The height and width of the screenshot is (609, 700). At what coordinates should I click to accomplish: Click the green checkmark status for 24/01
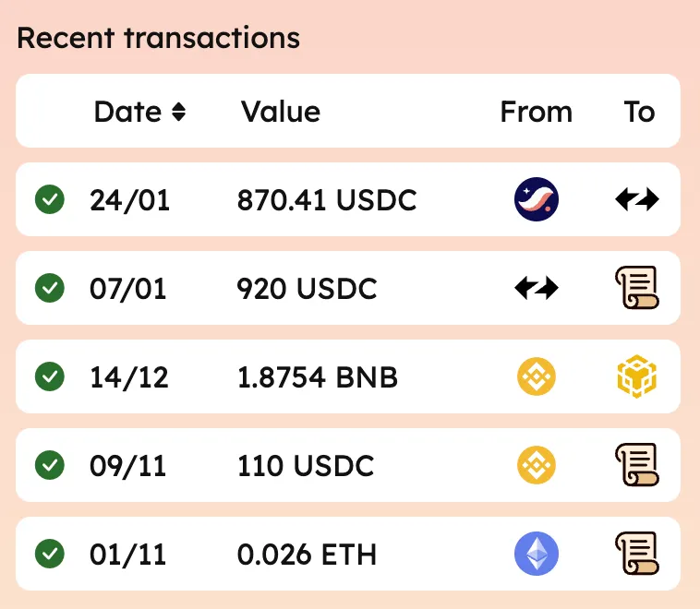(x=50, y=199)
